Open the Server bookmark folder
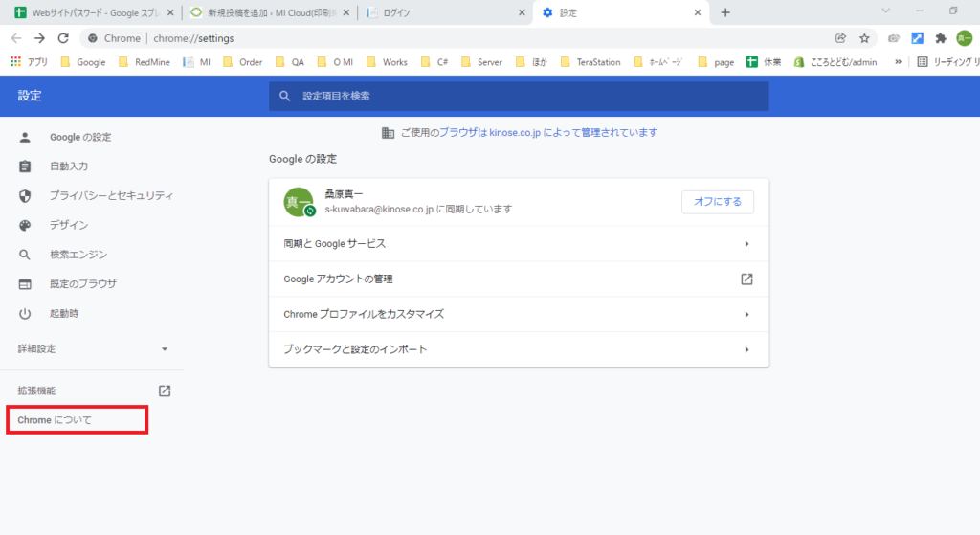The height and width of the screenshot is (535, 980). [481, 61]
